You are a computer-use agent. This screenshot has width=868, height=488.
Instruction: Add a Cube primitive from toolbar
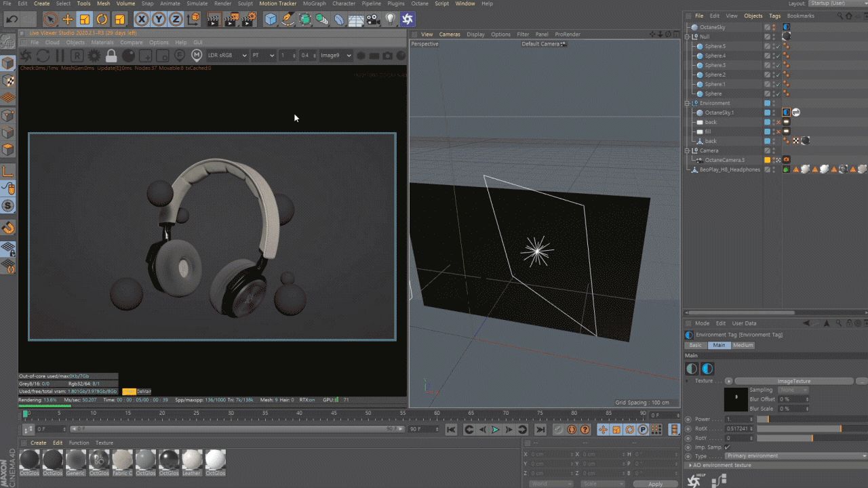[x=271, y=20]
